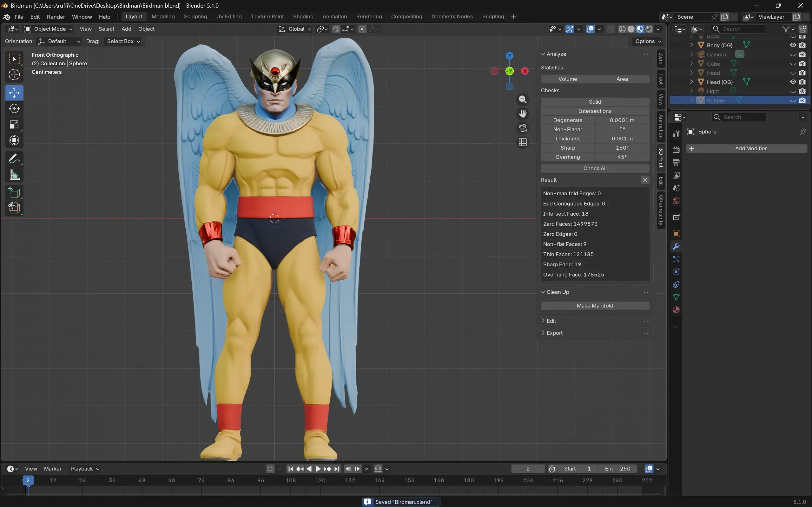812x507 pixels.
Task: Open the Playback dropdown in timeline
Action: [84, 469]
